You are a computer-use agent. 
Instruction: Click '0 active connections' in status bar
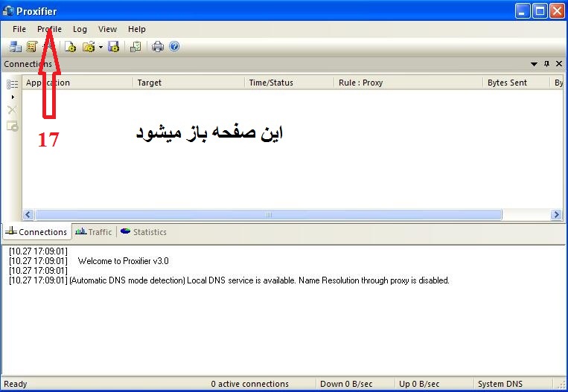coord(249,384)
